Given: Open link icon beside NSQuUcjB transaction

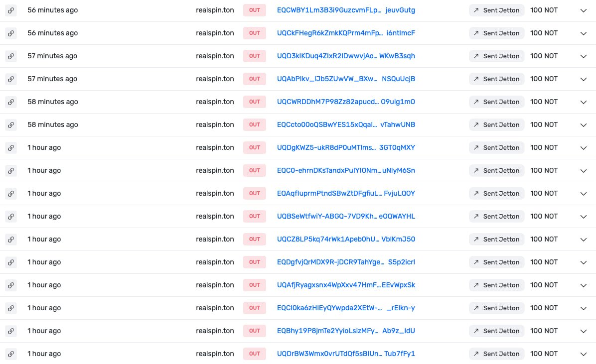Looking at the screenshot, I should click(x=11, y=79).
